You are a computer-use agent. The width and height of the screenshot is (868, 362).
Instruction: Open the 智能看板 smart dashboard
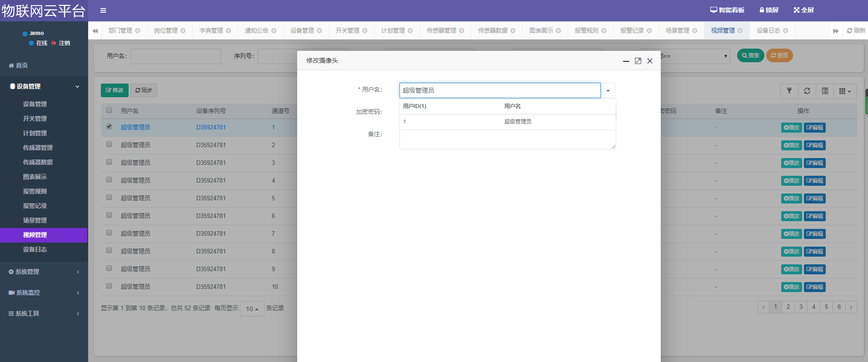pos(727,10)
